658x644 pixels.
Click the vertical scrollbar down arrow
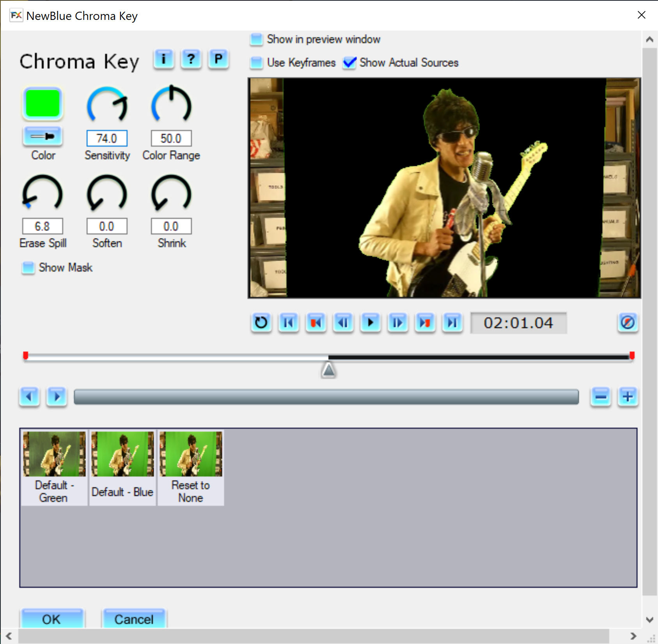point(650,619)
